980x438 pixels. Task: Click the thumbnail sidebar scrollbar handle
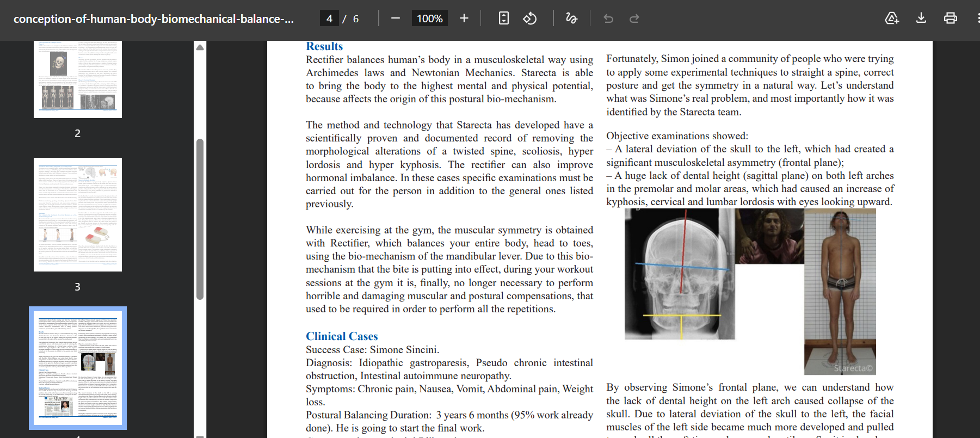pyautogui.click(x=200, y=218)
